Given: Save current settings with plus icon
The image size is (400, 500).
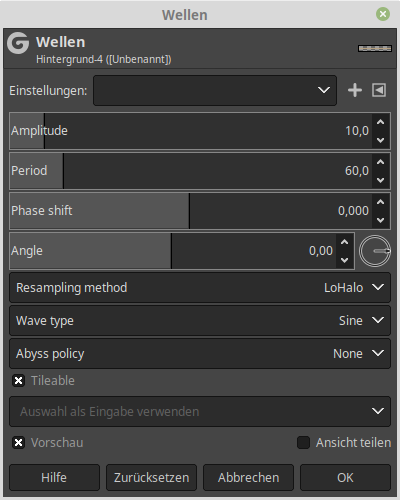Looking at the screenshot, I should pyautogui.click(x=355, y=90).
